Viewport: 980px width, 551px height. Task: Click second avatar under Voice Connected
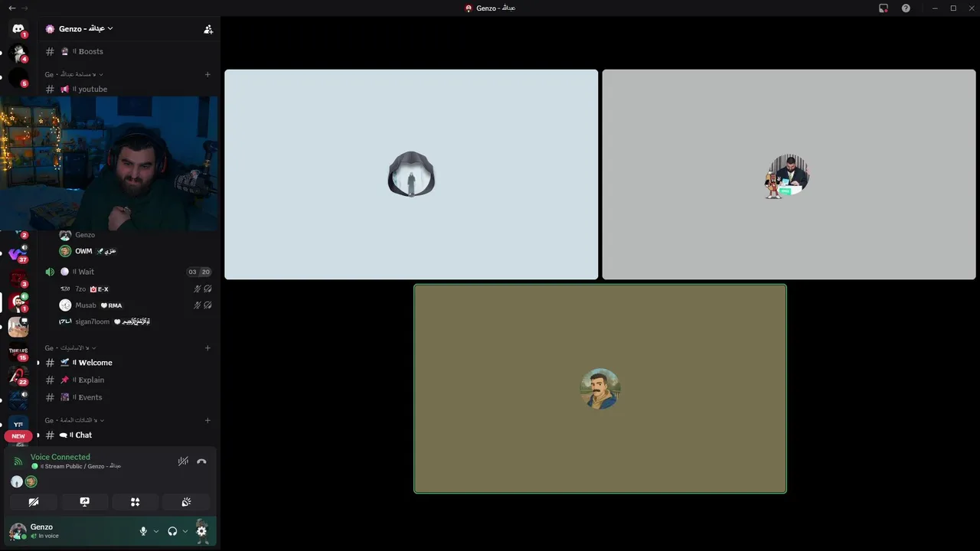[x=31, y=481]
